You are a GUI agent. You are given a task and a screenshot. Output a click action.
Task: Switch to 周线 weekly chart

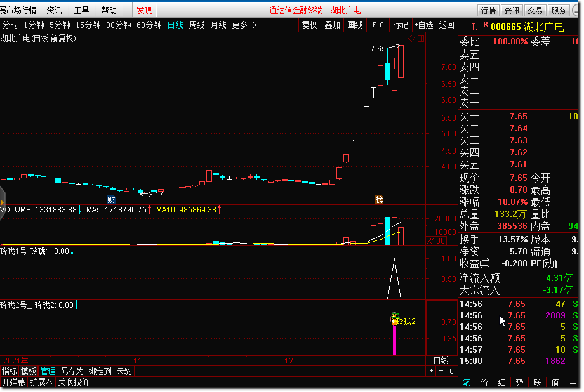(197, 25)
